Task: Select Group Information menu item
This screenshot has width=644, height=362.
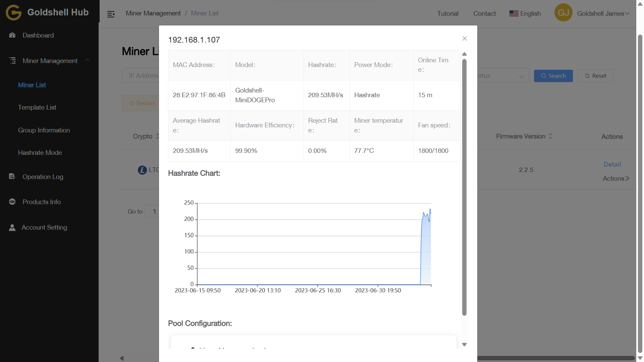Action: click(x=44, y=130)
